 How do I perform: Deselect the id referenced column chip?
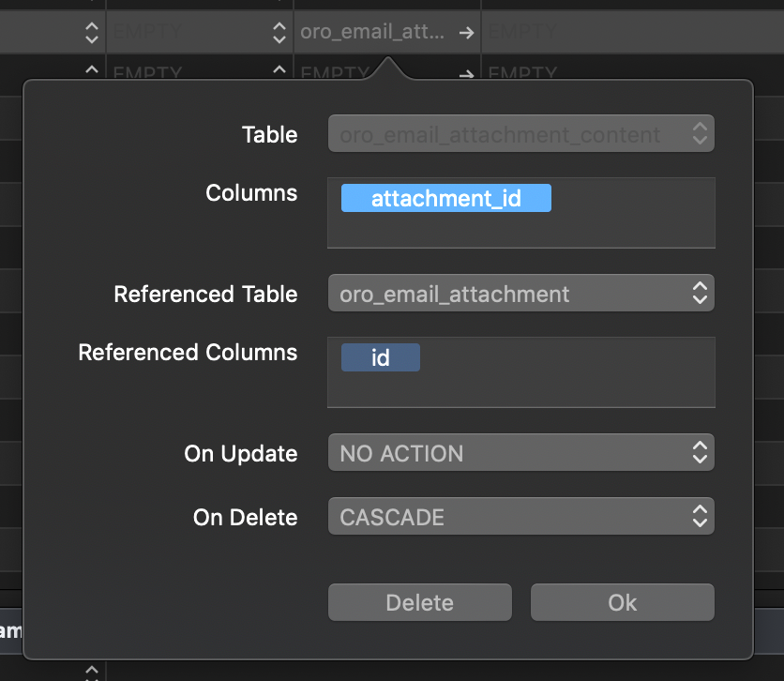[x=380, y=356]
